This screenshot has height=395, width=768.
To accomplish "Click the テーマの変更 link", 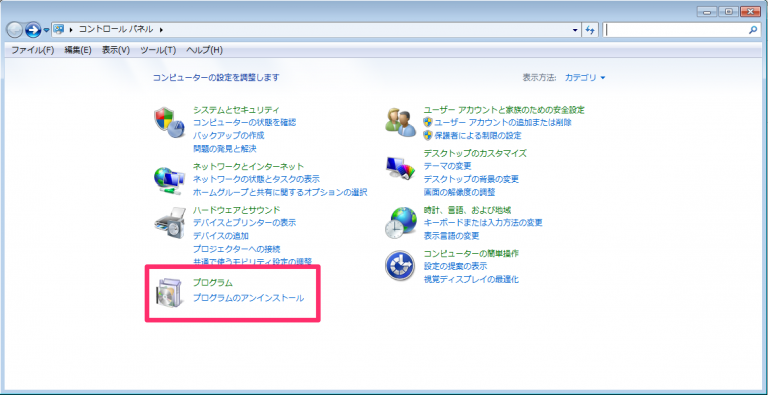I will (x=447, y=166).
